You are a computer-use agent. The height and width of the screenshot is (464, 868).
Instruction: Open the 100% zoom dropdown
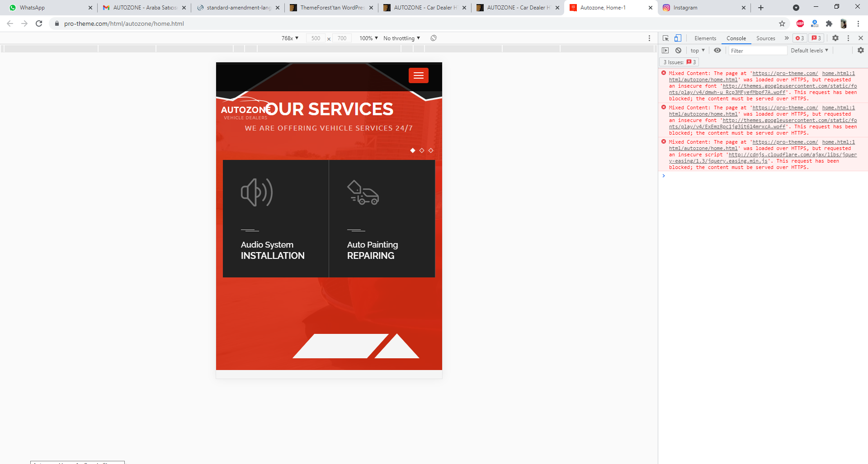368,38
